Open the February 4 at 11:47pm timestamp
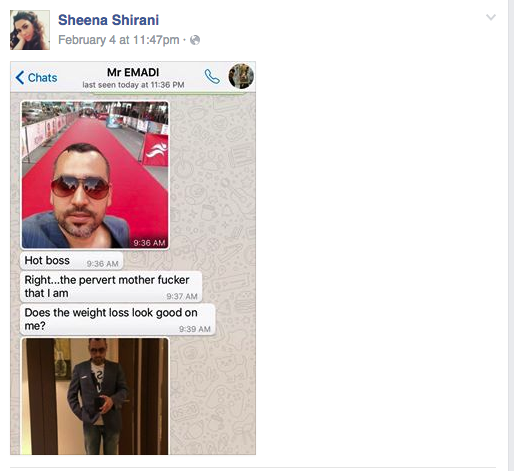This screenshot has width=514, height=471. coord(119,40)
